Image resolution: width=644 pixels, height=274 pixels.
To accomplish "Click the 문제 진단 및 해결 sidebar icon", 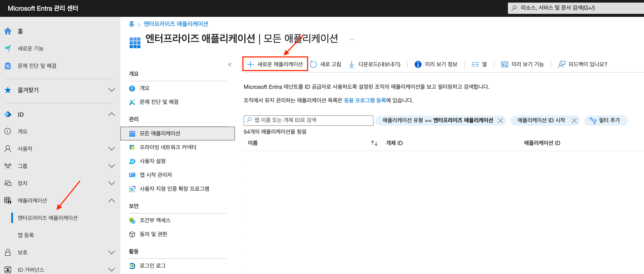I will click(8, 66).
